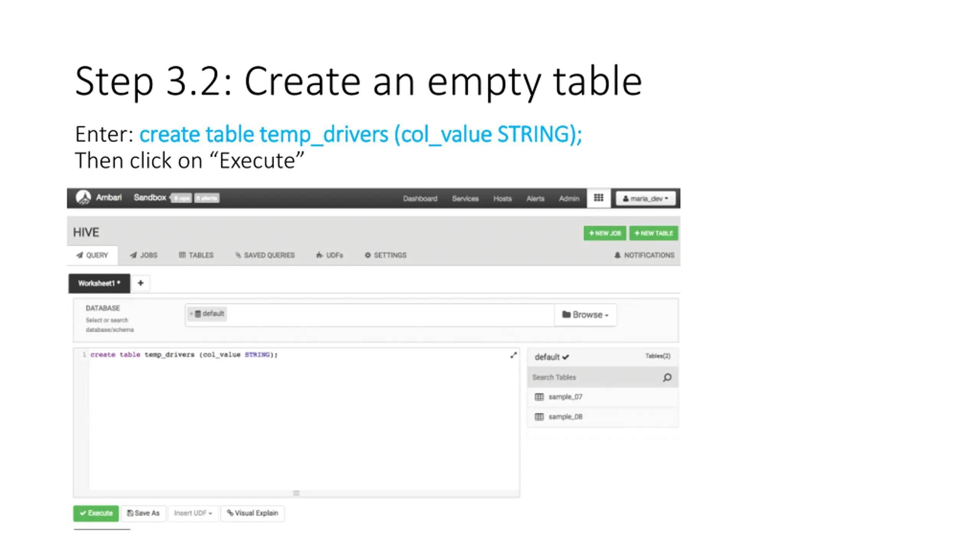Click the sample_08 table grid icon
Image resolution: width=980 pixels, height=551 pixels.
tap(539, 417)
